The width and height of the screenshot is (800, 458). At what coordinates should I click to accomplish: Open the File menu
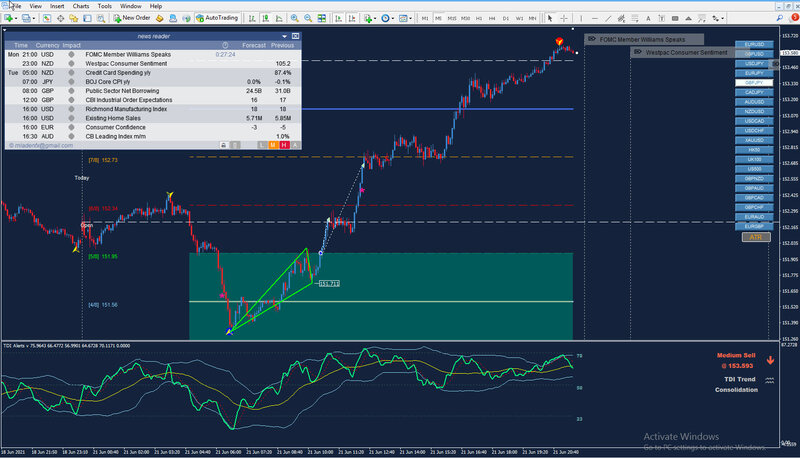click(x=16, y=6)
